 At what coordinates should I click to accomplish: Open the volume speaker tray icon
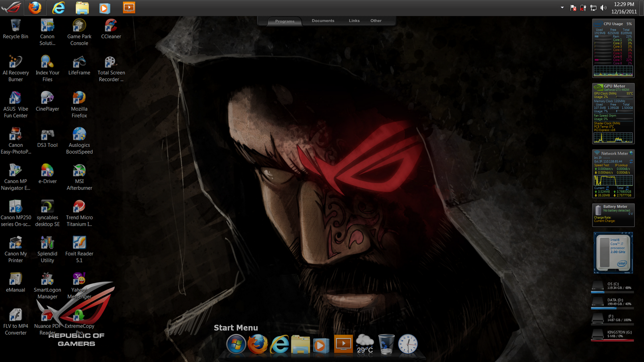603,8
